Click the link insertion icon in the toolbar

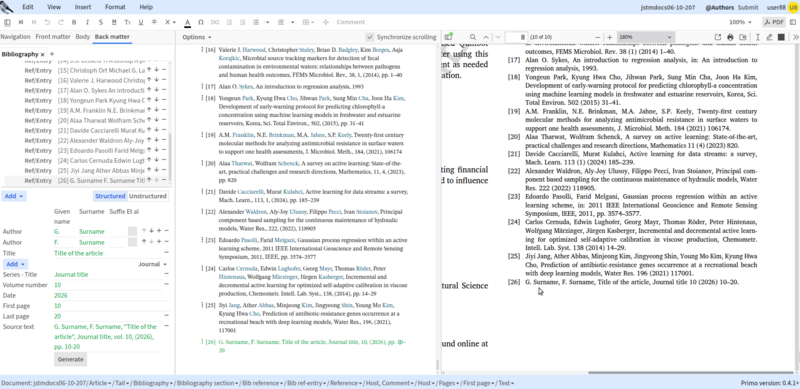coord(215,22)
